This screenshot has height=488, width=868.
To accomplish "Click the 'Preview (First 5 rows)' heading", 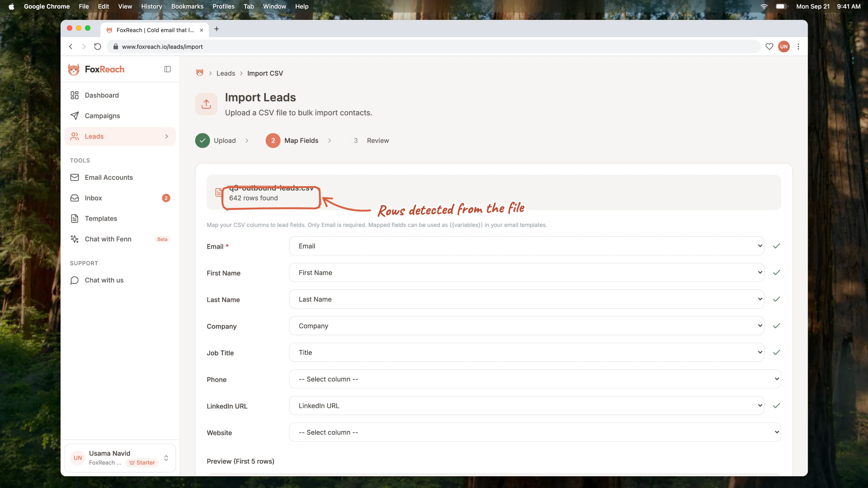I will [x=241, y=461].
